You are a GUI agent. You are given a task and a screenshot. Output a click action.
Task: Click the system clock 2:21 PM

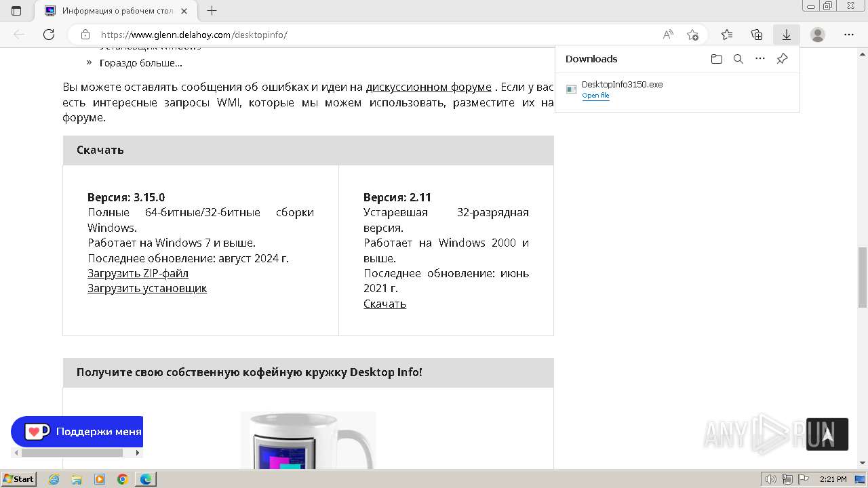pos(833,479)
